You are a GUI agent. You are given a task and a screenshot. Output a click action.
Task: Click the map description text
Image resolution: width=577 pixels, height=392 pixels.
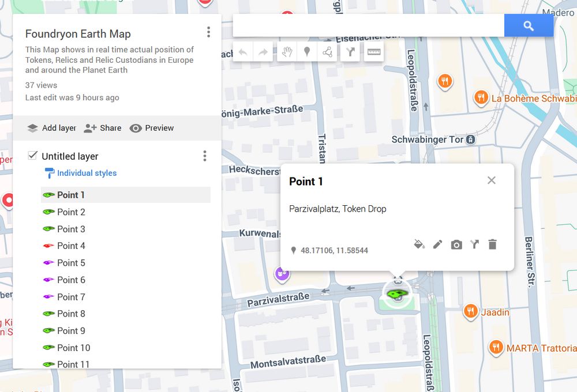tap(110, 59)
